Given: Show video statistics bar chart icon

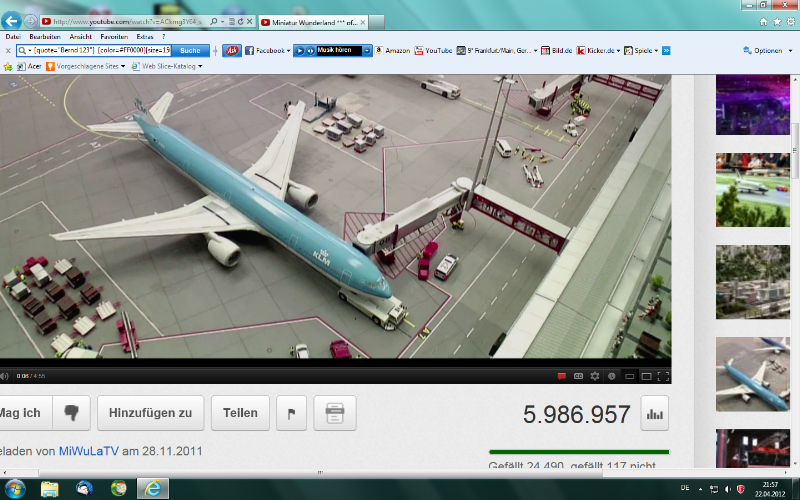Looking at the screenshot, I should coord(655,413).
